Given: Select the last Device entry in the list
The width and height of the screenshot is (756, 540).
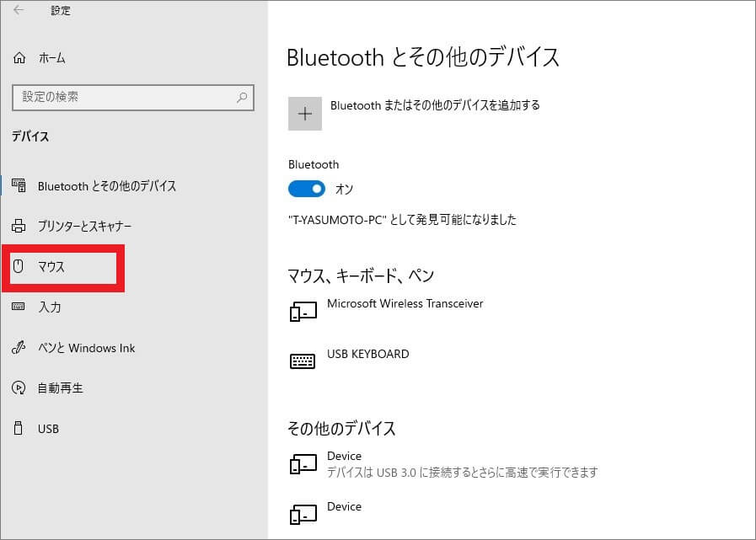Looking at the screenshot, I should click(x=344, y=507).
